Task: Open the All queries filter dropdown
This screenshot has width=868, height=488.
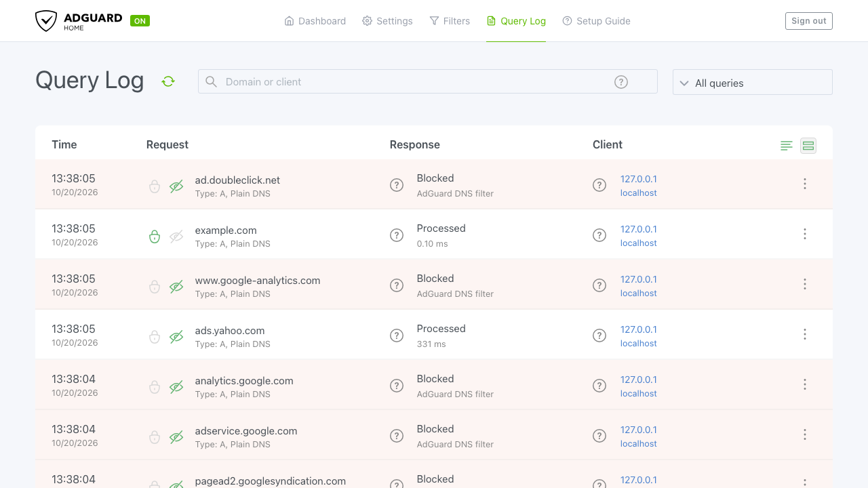Action: [753, 82]
